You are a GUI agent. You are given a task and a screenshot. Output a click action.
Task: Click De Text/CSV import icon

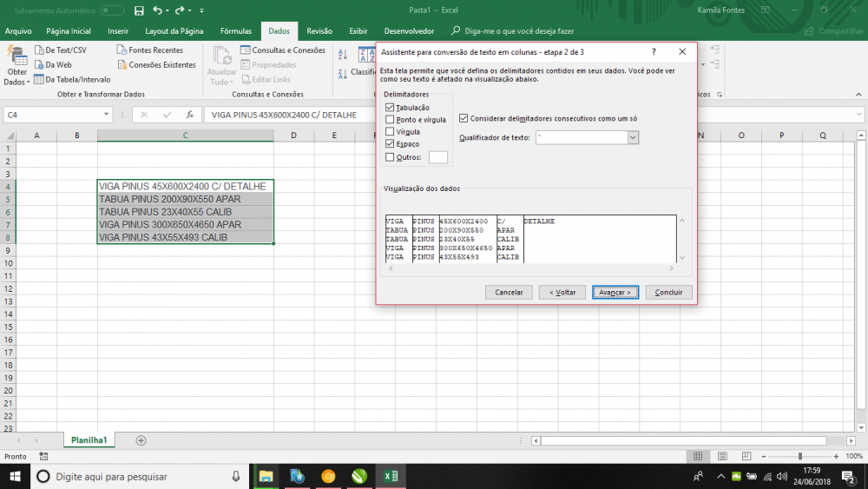[39, 50]
